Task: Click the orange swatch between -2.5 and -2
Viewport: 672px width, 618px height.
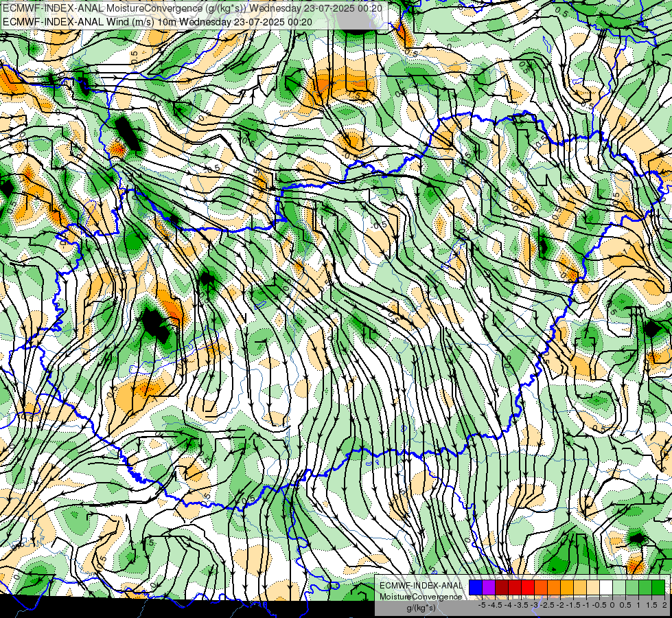Action: [554, 588]
